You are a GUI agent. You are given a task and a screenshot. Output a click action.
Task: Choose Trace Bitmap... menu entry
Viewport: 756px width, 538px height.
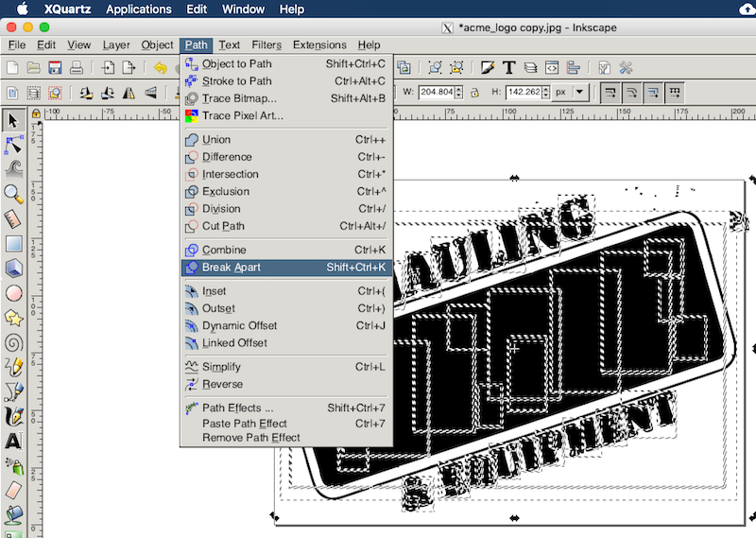[x=286, y=98]
